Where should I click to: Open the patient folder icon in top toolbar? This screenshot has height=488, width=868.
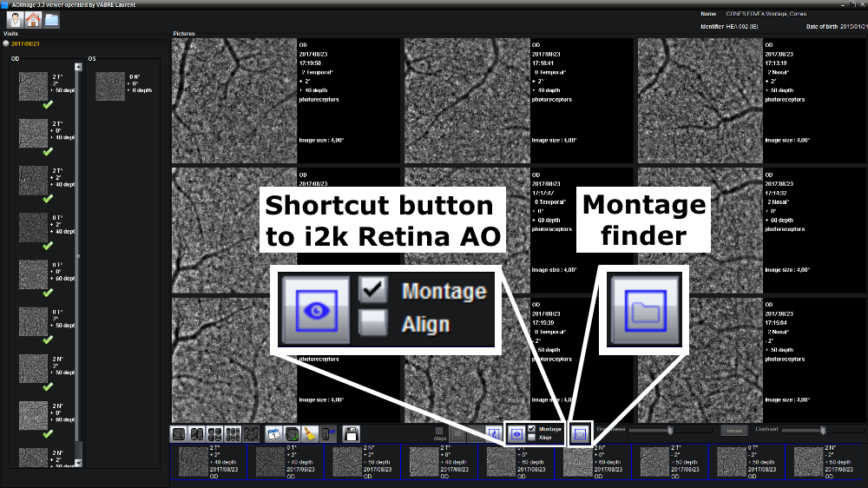coord(51,20)
